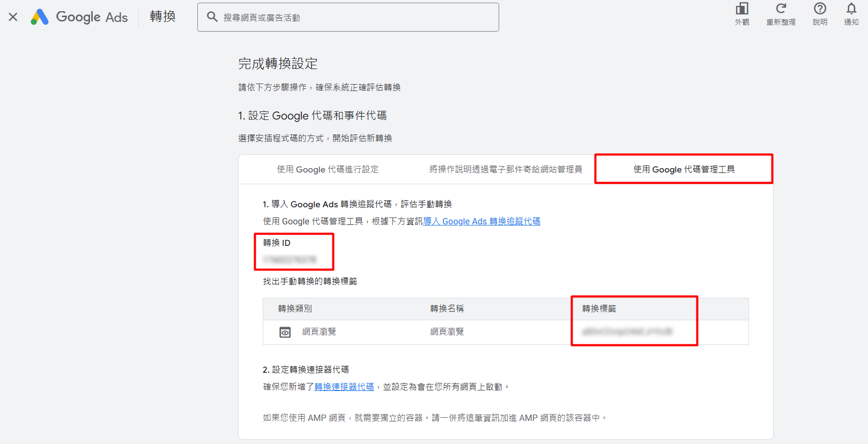Image resolution: width=868 pixels, height=444 pixels.
Task: Click the Google Ads logo icon
Action: (40, 17)
